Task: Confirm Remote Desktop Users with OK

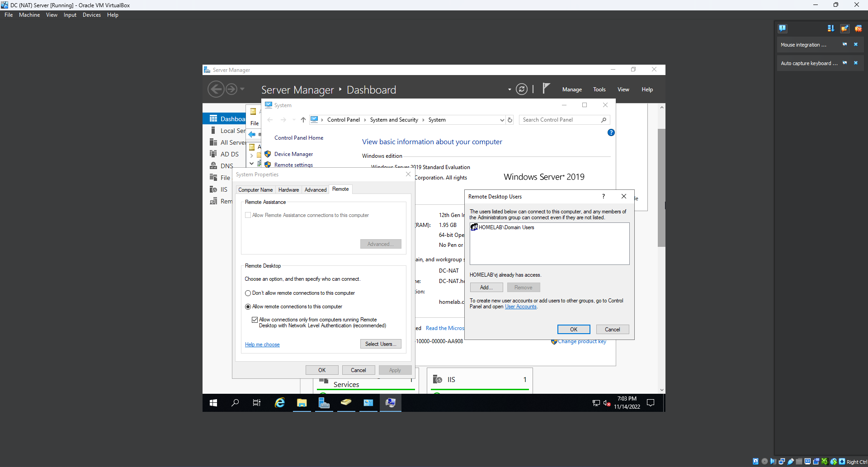Action: coord(574,330)
